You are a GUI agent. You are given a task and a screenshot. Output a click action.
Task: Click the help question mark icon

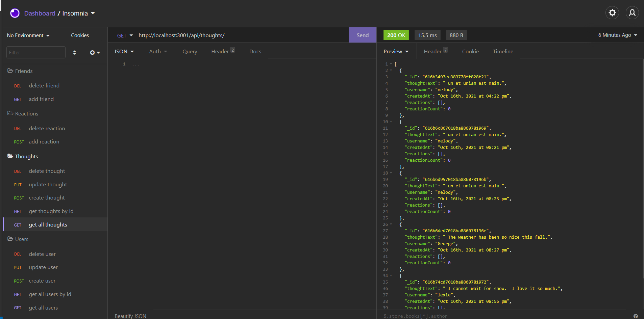(636, 316)
